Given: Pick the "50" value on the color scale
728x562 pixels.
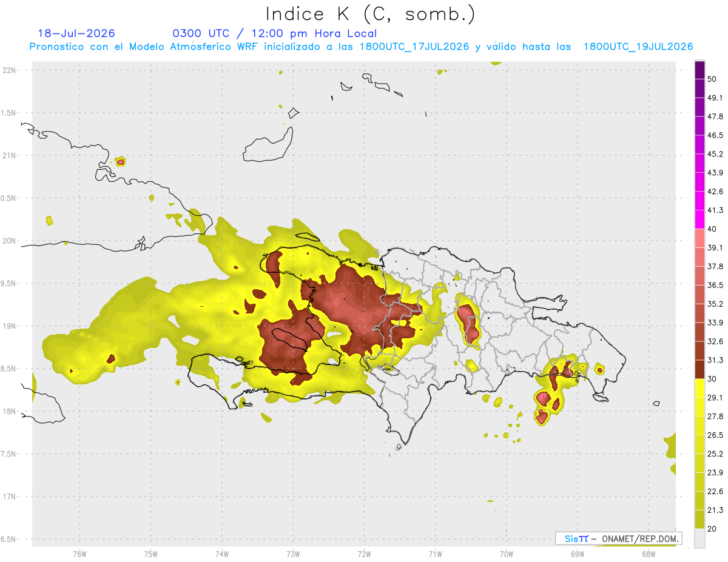Looking at the screenshot, I should [x=712, y=79].
